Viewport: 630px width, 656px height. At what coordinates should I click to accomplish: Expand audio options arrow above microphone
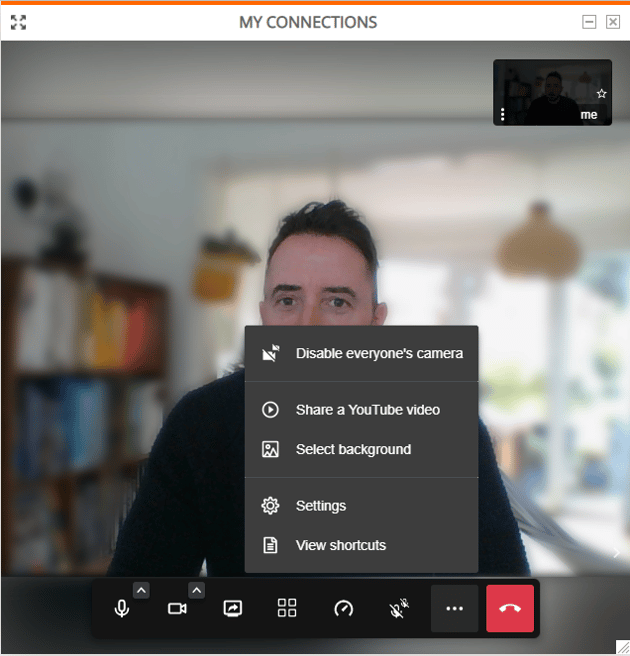coord(141,590)
